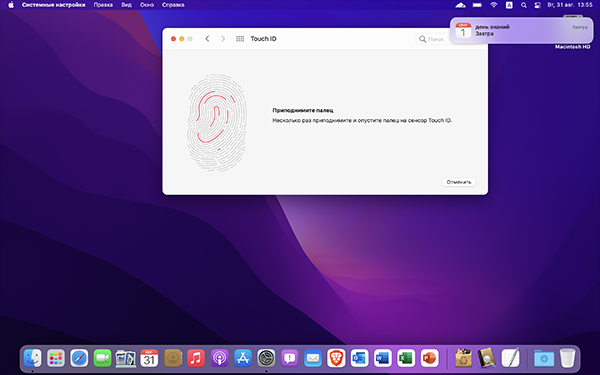This screenshot has height=375, width=600.
Task: Open Control Center in menu bar
Action: 538,5
